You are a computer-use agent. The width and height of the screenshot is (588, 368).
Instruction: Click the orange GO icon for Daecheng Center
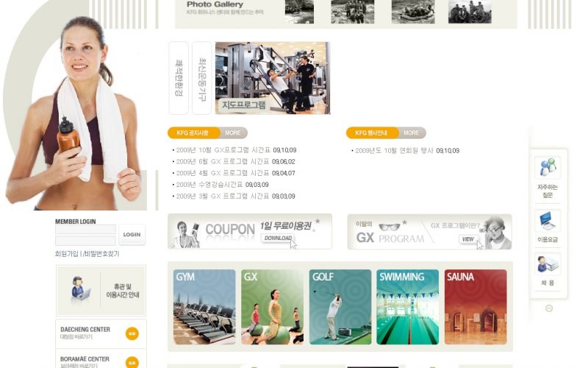point(132,333)
